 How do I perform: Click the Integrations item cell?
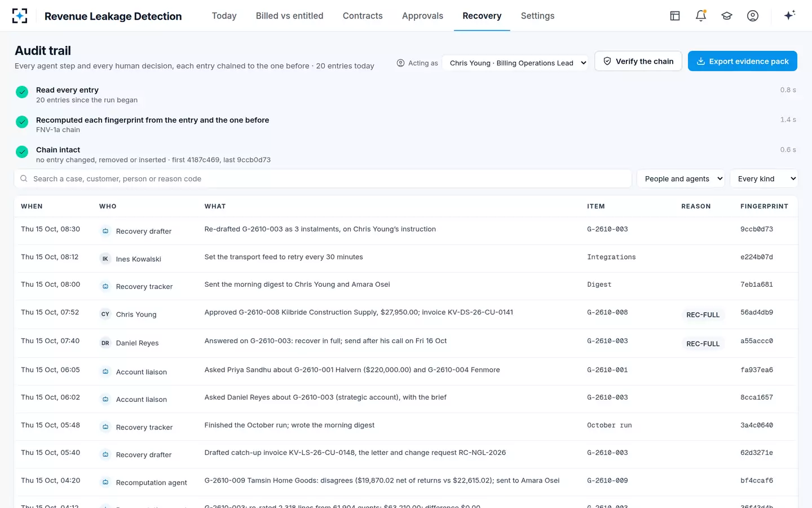pos(611,257)
